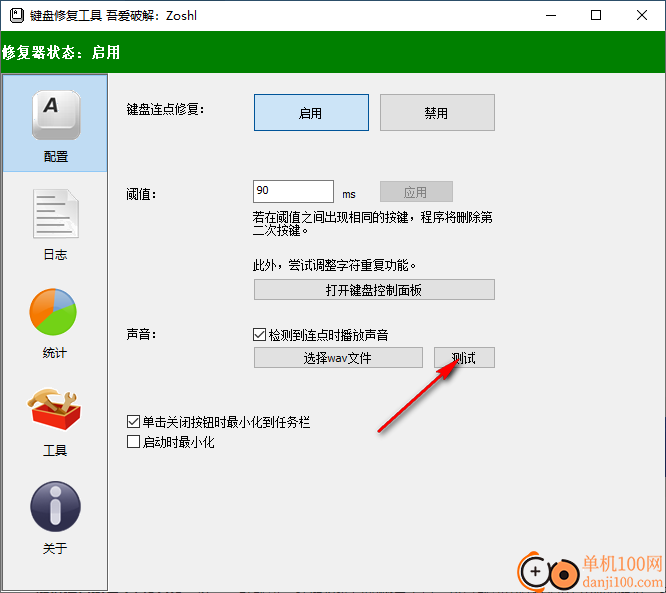Click the 启用 button
Screen dimensions: 666x593
point(311,113)
